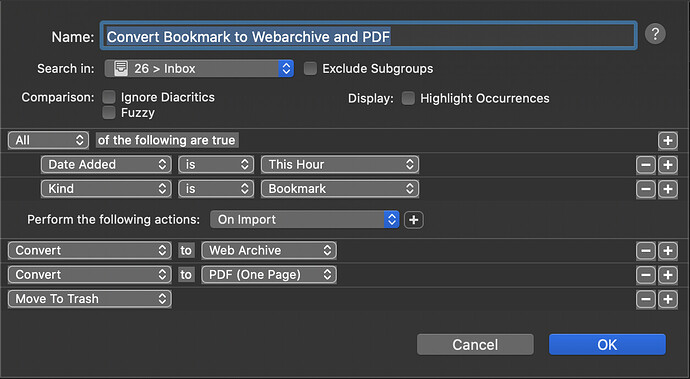Add a condition next to 'of the following are true'
Screen dimensions: 690x379
click(668, 141)
